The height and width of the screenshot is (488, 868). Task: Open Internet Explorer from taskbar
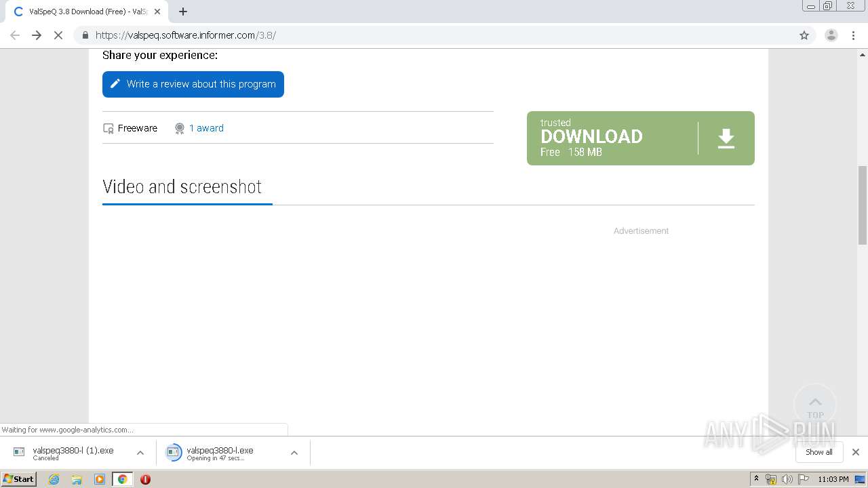pos(54,479)
